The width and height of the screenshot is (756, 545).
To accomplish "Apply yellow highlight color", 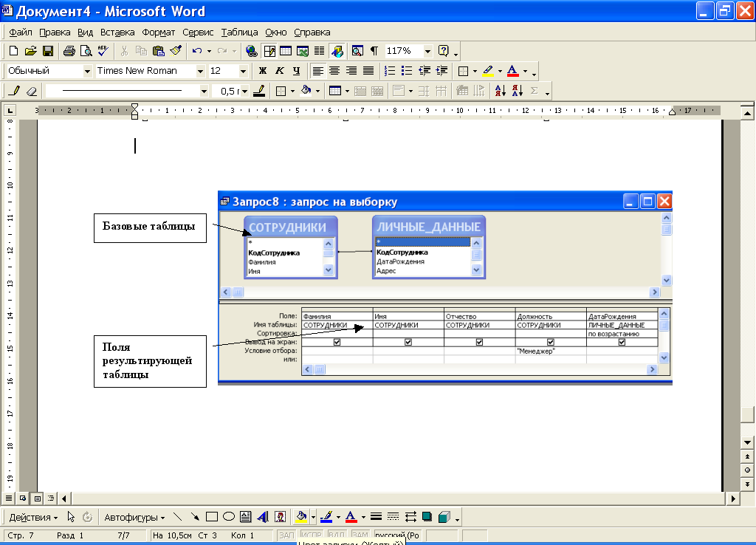I will pos(488,71).
